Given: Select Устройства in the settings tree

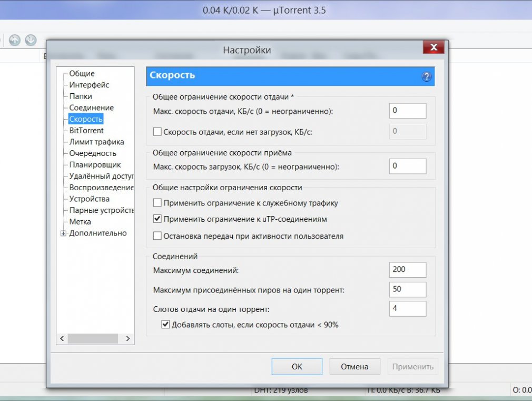Looking at the screenshot, I should point(89,199).
